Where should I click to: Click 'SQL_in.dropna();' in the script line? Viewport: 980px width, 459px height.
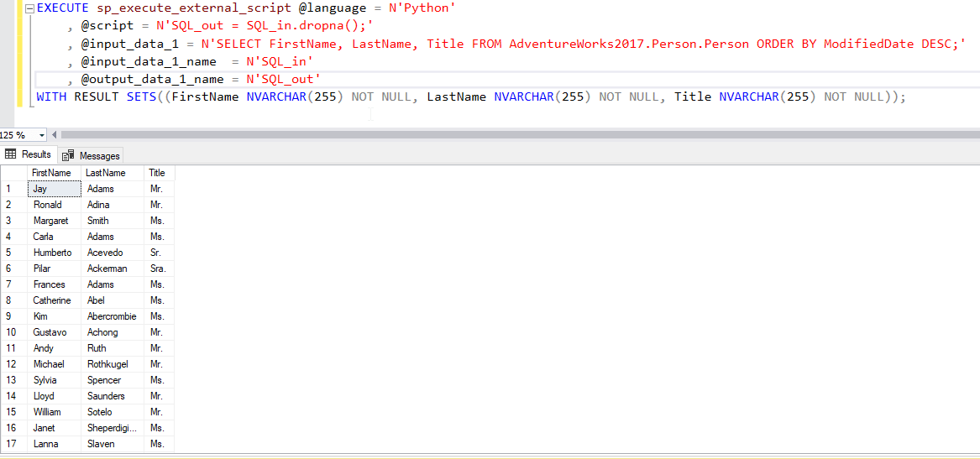[x=307, y=27]
